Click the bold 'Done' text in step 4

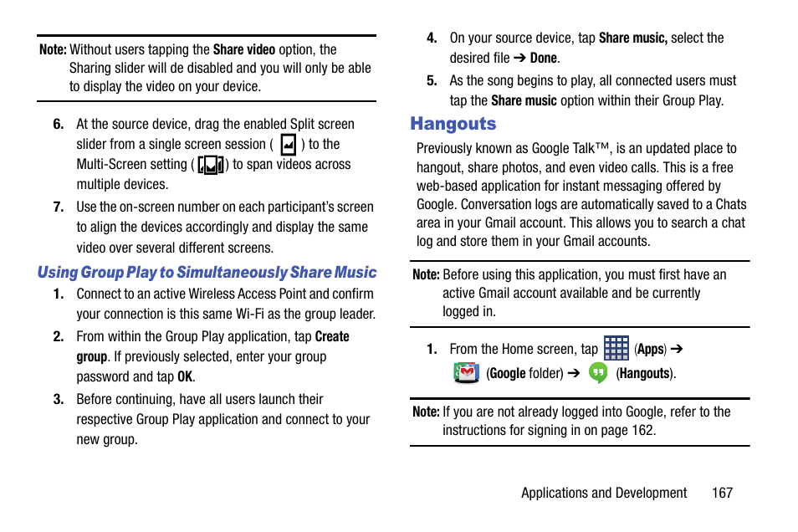(x=543, y=58)
